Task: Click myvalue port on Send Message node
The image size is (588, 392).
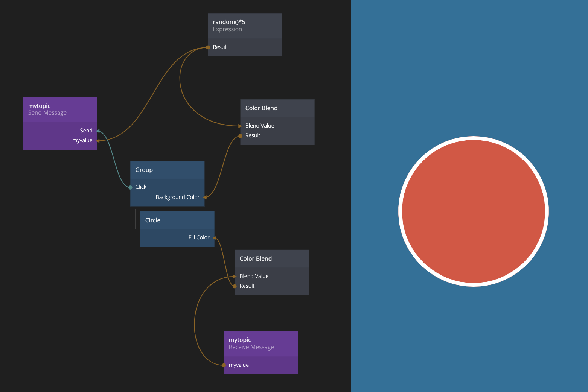Action: point(97,141)
